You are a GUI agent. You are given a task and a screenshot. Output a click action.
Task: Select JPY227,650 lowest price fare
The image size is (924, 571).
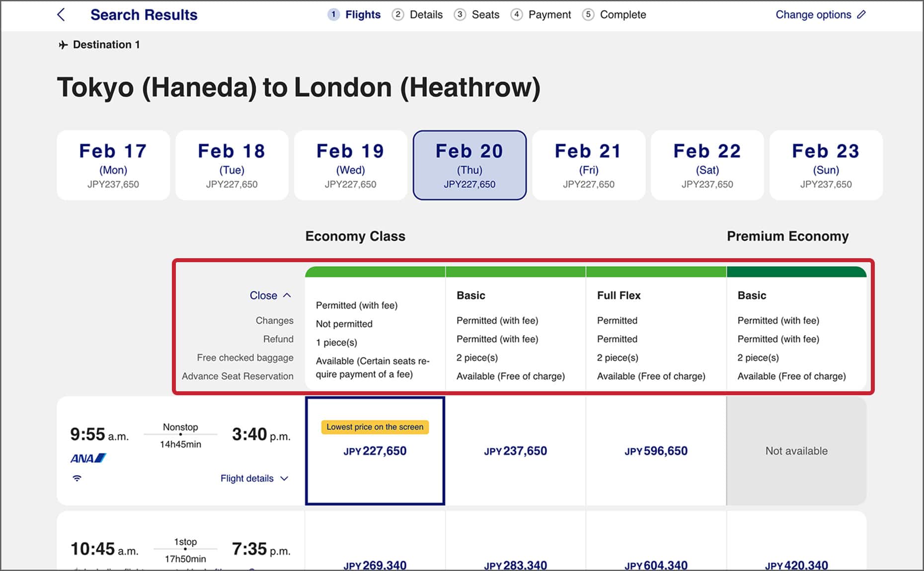tap(375, 451)
